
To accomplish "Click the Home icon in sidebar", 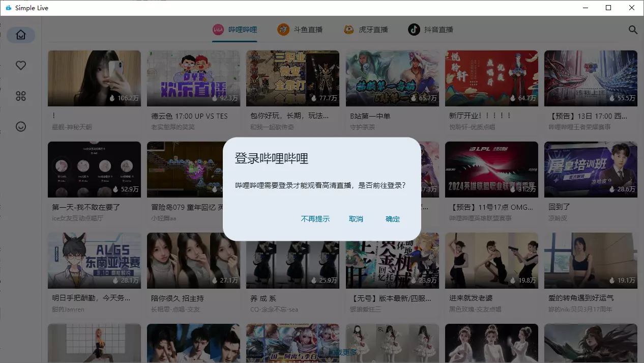I will click(x=21, y=35).
